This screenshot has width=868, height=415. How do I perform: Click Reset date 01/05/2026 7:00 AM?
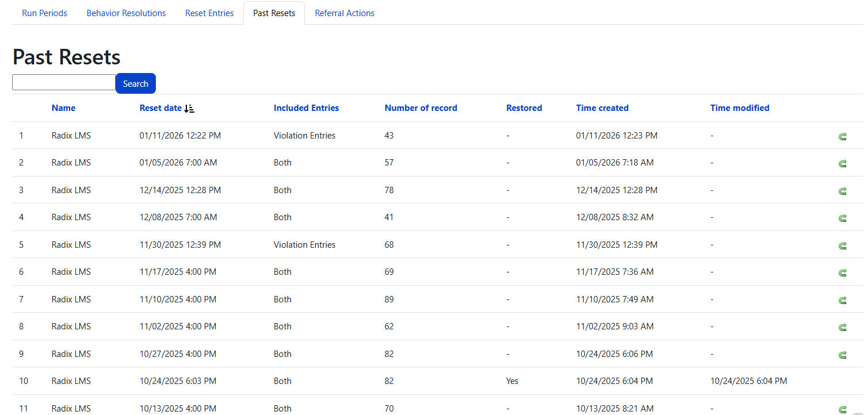pos(178,163)
